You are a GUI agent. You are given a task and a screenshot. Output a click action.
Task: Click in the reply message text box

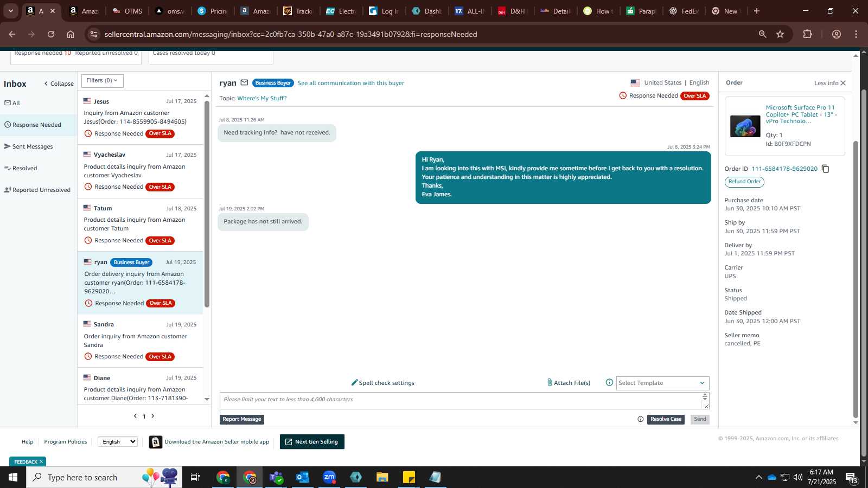pos(461,401)
